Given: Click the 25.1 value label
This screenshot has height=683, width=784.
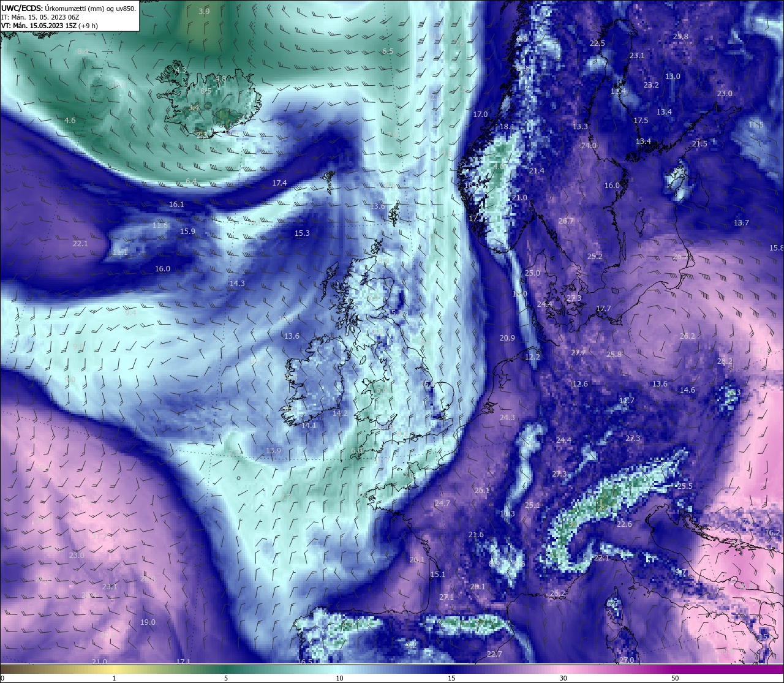Looking at the screenshot, I should pos(532,505).
